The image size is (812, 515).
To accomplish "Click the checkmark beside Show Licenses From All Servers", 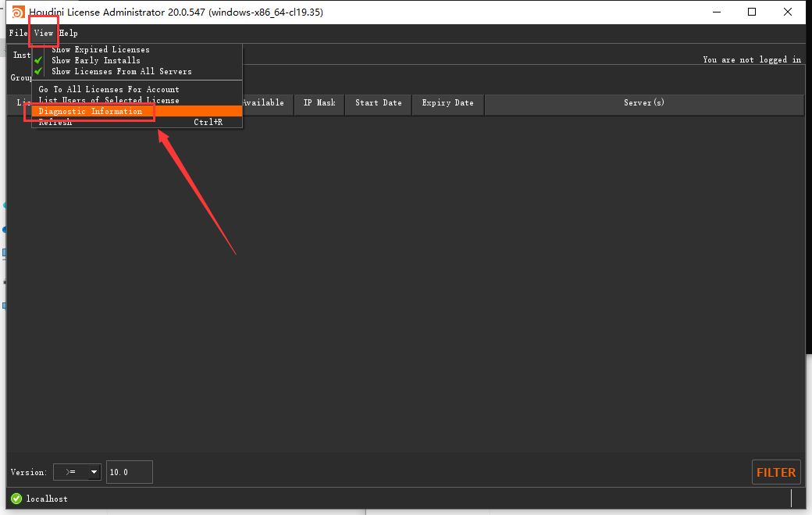I will pos(37,70).
